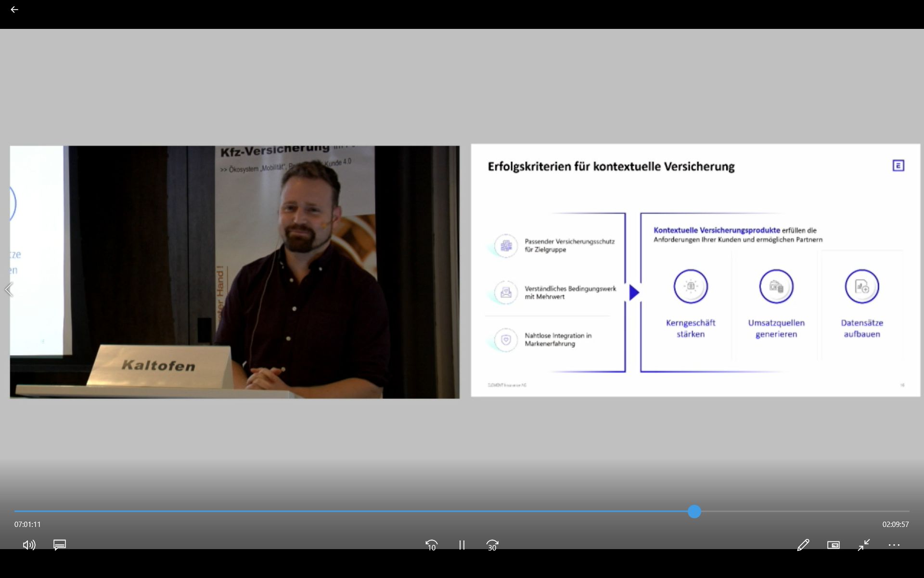Image resolution: width=924 pixels, height=578 pixels.
Task: Skip back 10 seconds
Action: pyautogui.click(x=432, y=545)
